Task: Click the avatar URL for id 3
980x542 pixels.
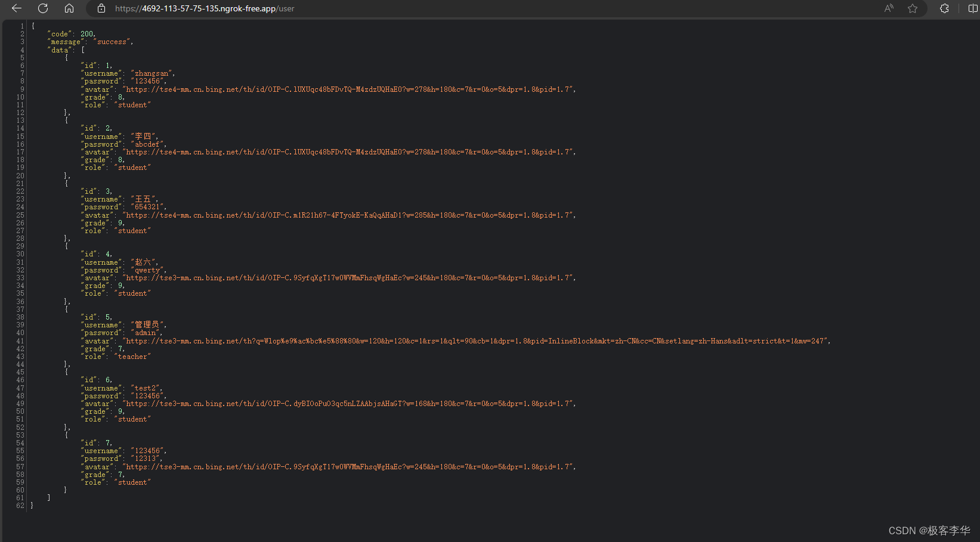Action: (x=348, y=215)
